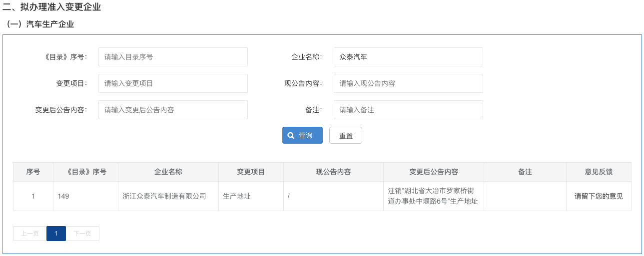This screenshot has height=256, width=644.
Task: Click the 意见反馈 column header
Action: click(599, 172)
